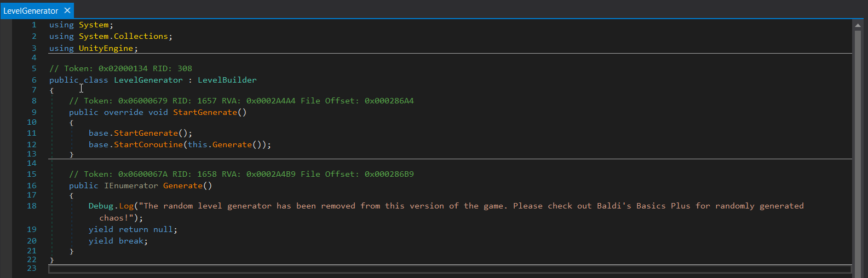Click the scrollbar up arrow
This screenshot has width=868, height=278.
coord(858,25)
